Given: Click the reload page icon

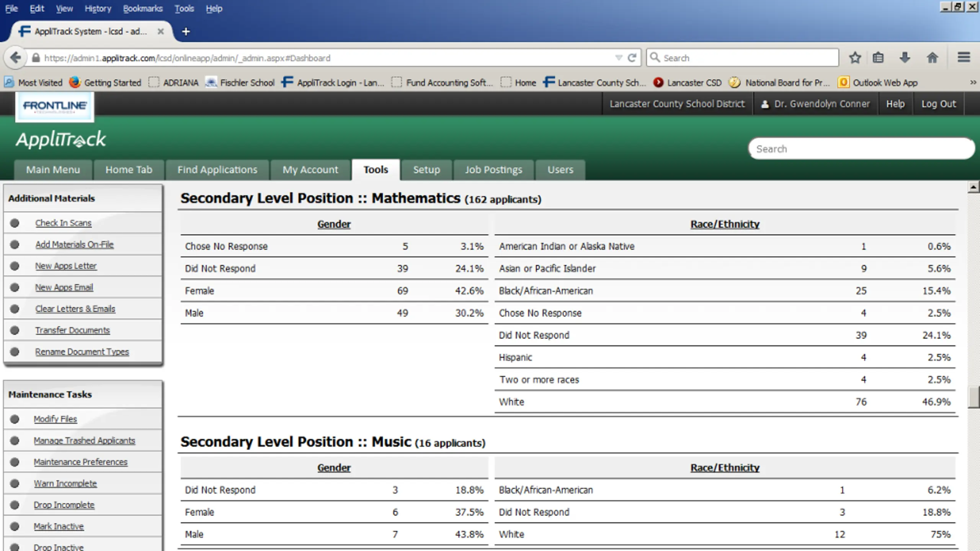Looking at the screenshot, I should tap(632, 58).
